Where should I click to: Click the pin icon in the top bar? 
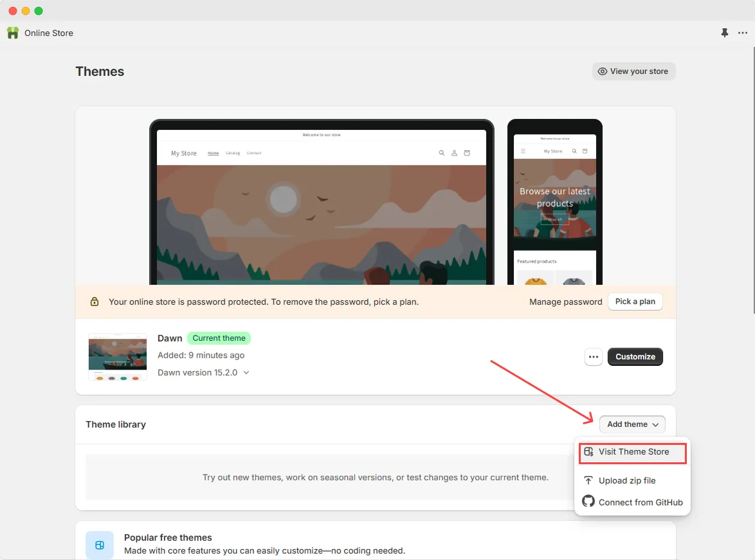[724, 33]
